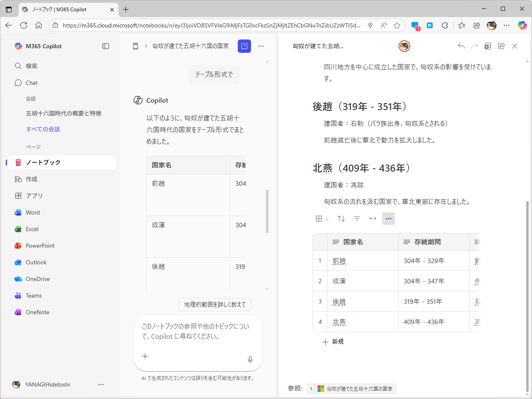This screenshot has width=532, height=399.
Task: Undo the last edit in the page panel
Action: (461, 46)
